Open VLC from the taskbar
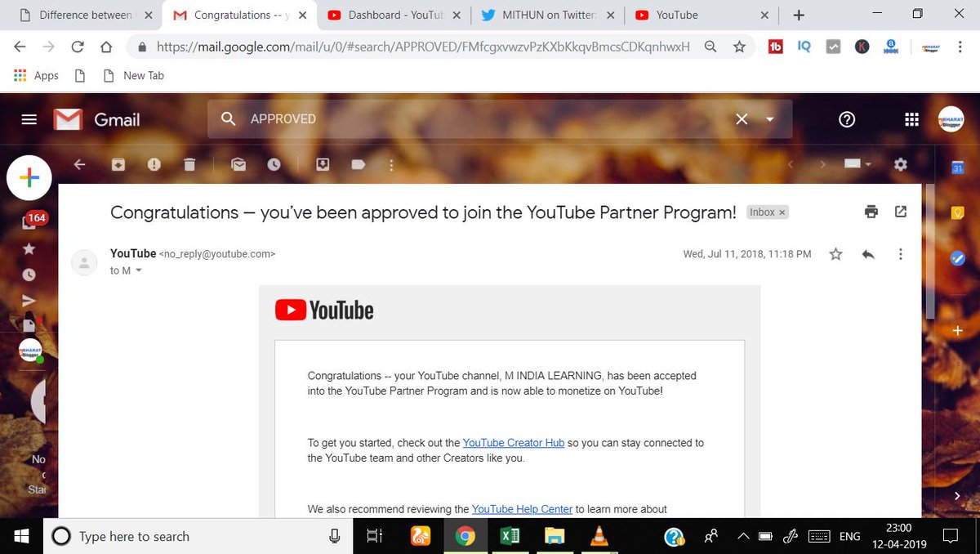 click(x=599, y=536)
